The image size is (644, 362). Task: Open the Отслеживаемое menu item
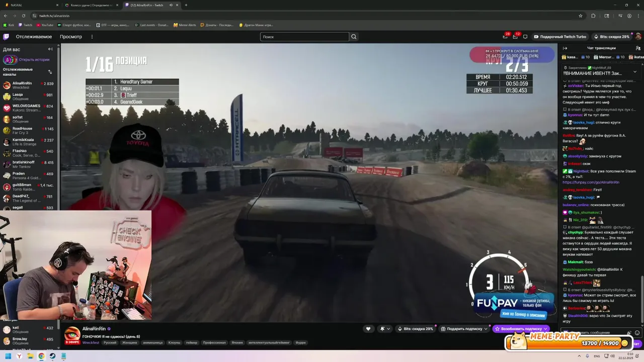click(34, 37)
